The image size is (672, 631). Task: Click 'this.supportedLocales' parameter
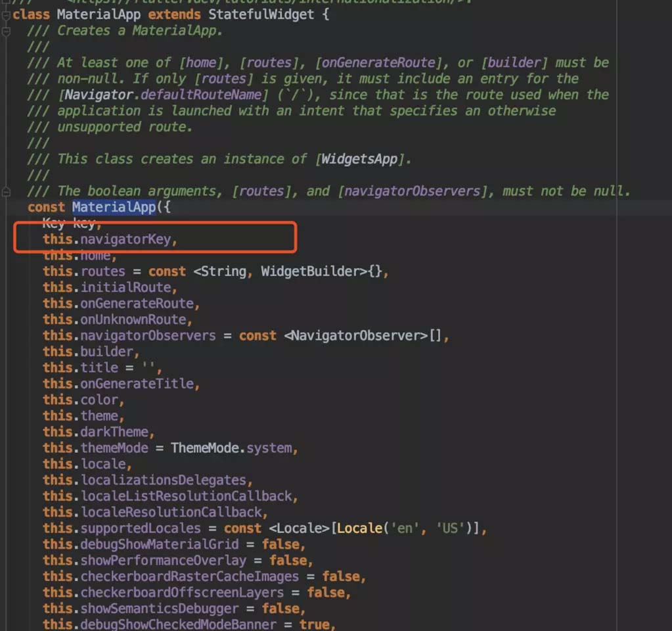(122, 528)
